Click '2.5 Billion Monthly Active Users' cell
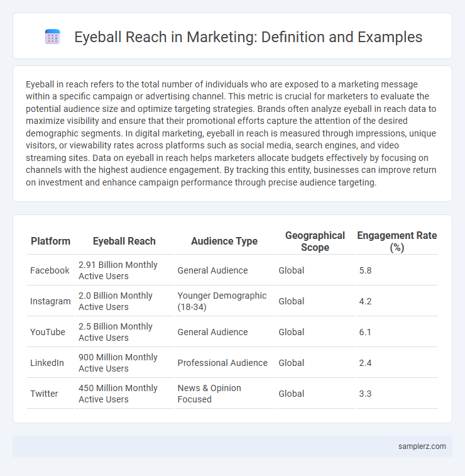 [116, 332]
